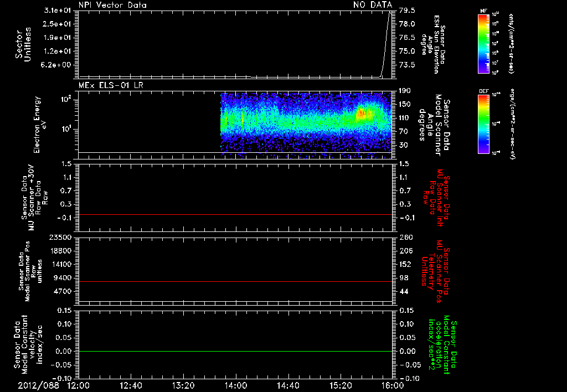Screen dimensions: 567x392
Task: Click the NF color scale bar
Action: point(483,44)
